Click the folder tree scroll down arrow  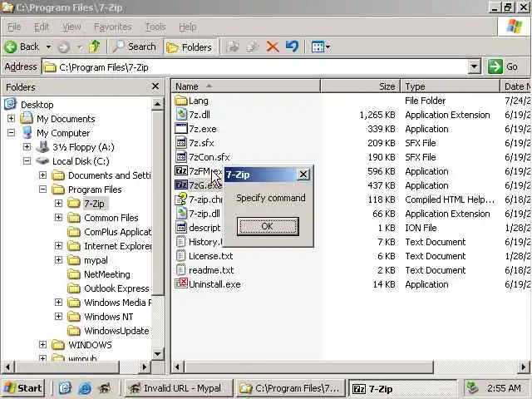point(157,354)
